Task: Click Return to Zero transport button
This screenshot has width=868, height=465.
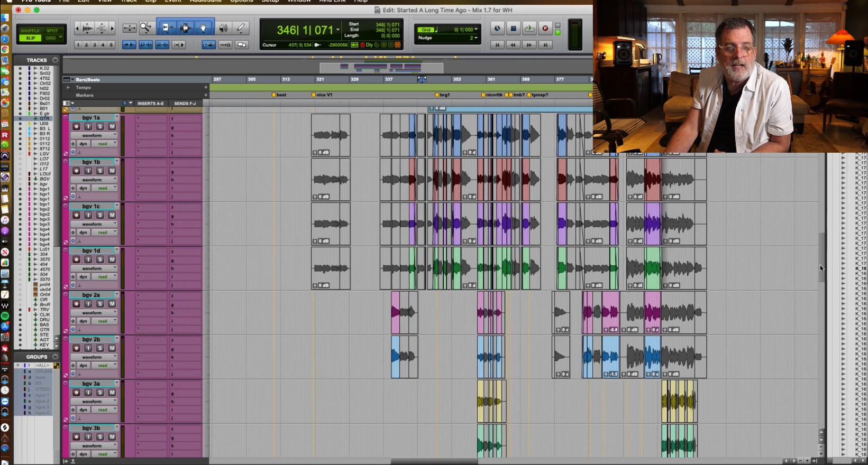Action: [x=497, y=45]
